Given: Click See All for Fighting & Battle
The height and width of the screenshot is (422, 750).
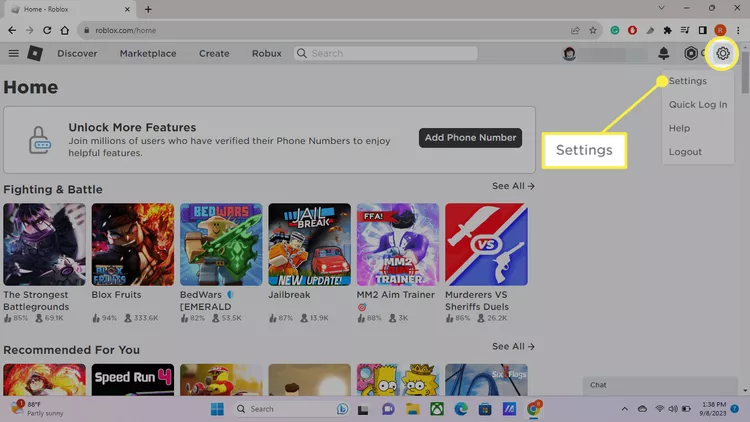Looking at the screenshot, I should (x=513, y=186).
